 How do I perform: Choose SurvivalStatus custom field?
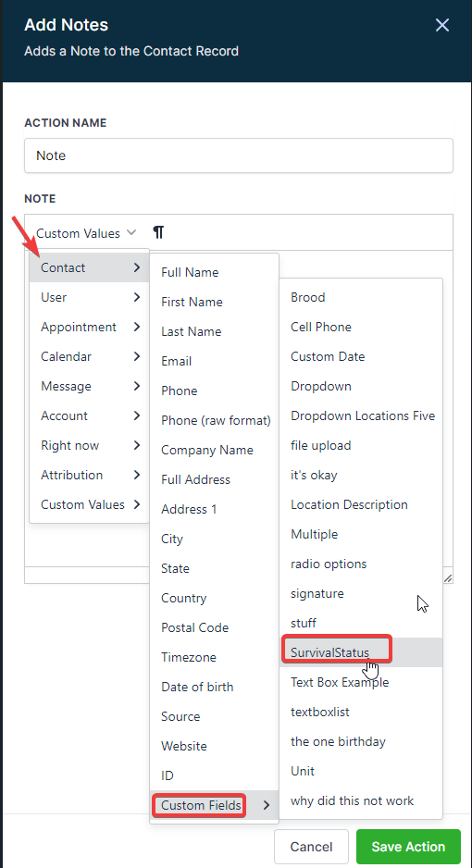pyautogui.click(x=361, y=652)
